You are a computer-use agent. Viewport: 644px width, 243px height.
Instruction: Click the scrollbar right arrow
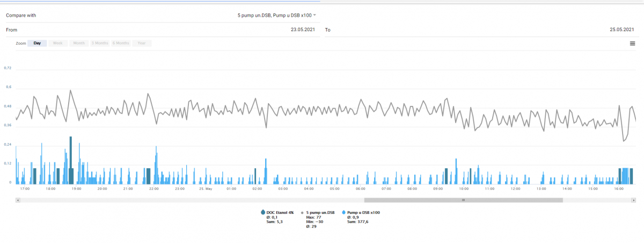633,200
